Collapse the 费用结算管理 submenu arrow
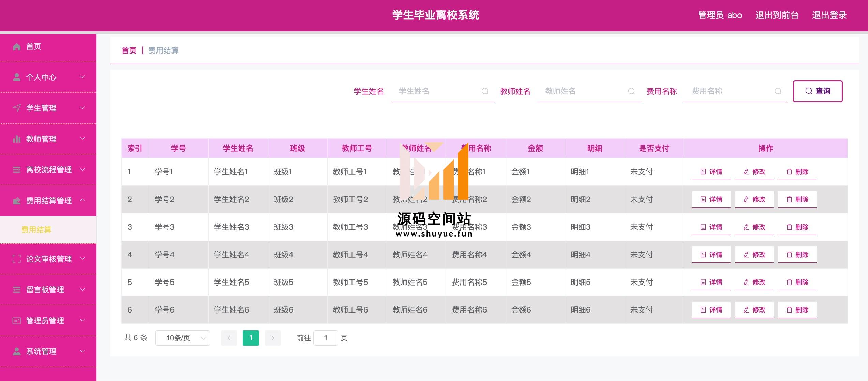The image size is (868, 381). pyautogui.click(x=83, y=200)
